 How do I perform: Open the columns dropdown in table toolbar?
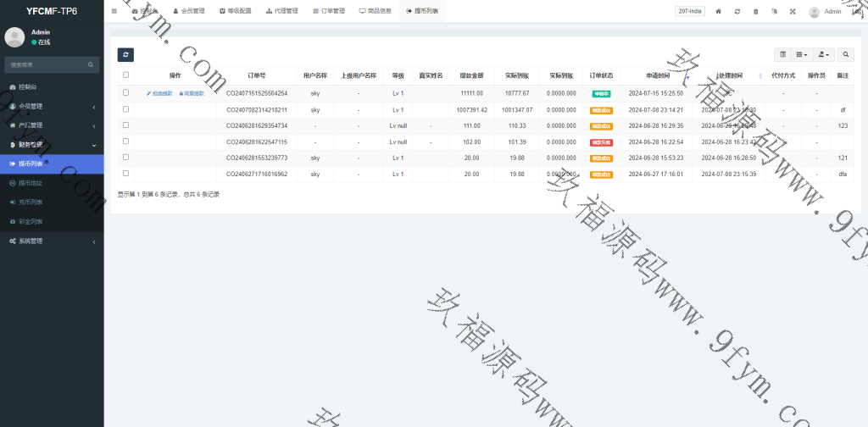coord(802,54)
